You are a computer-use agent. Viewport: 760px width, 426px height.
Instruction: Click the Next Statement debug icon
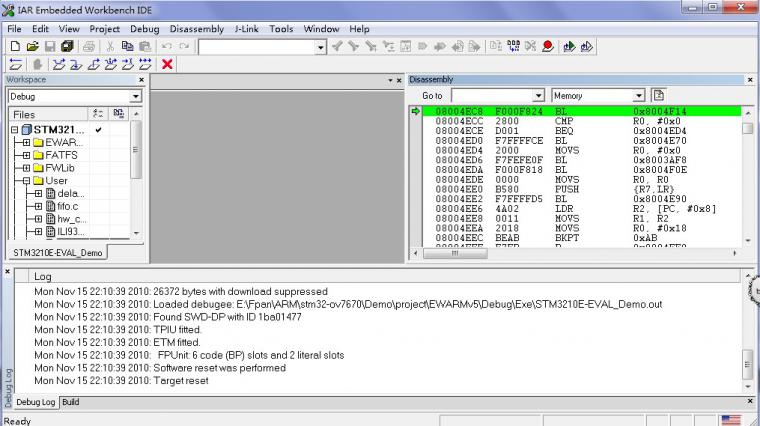[x=111, y=64]
